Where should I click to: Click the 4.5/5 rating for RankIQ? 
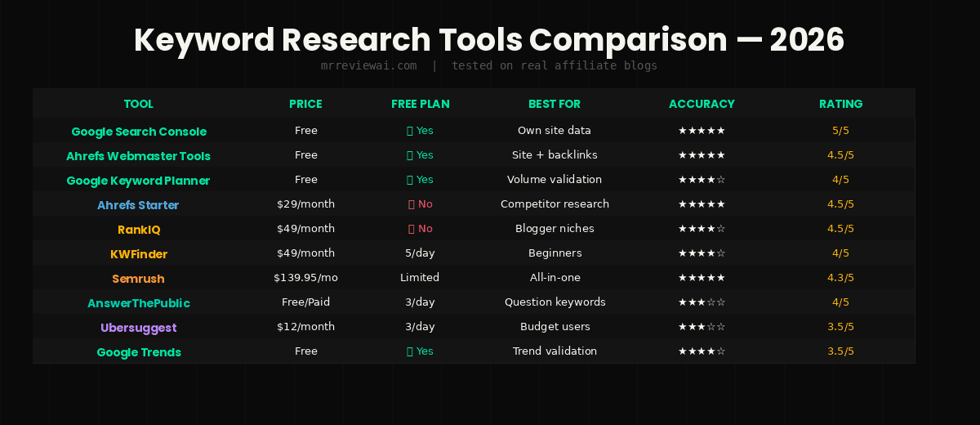pyautogui.click(x=840, y=229)
